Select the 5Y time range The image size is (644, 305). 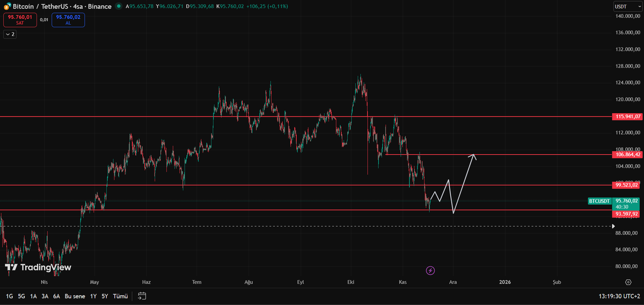tap(105, 296)
